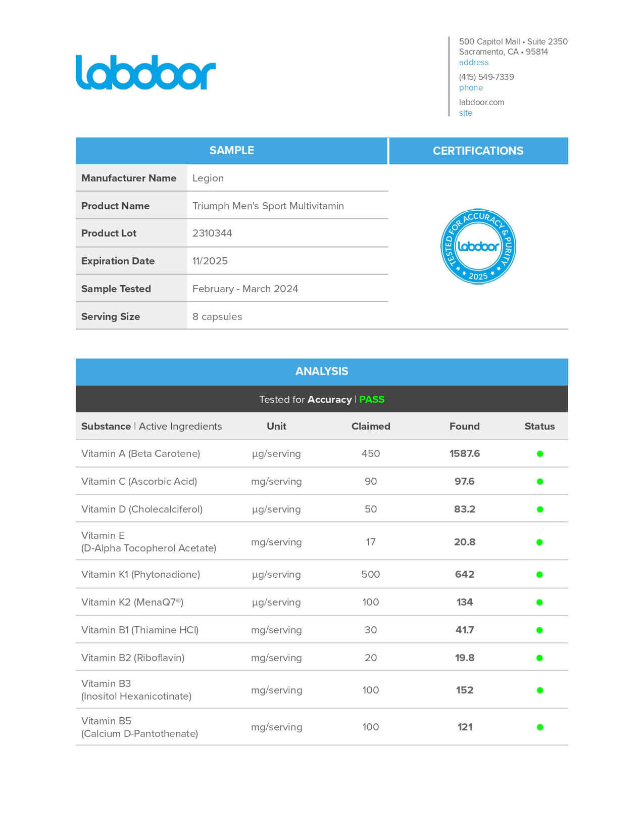Click the SAMPLE section header
Image resolution: width=644 pixels, height=834 pixels.
click(x=231, y=151)
